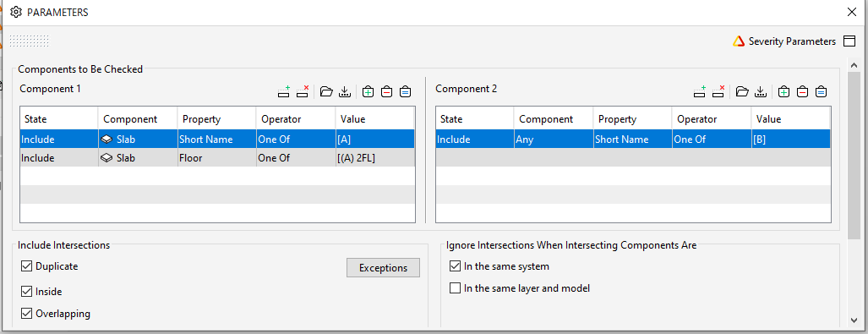Image resolution: width=868 pixels, height=334 pixels.
Task: Open a saved filter for Component 2
Action: (x=742, y=91)
